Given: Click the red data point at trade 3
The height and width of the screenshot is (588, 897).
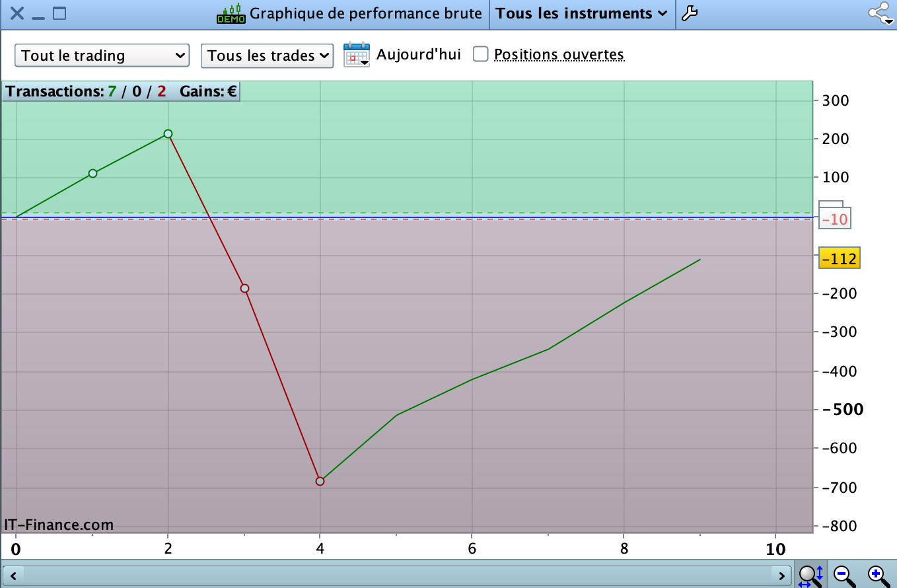Looking at the screenshot, I should (244, 288).
